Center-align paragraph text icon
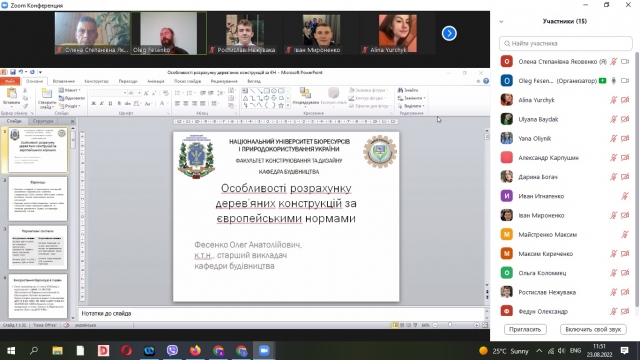The width and height of the screenshot is (640, 360). [x=186, y=104]
